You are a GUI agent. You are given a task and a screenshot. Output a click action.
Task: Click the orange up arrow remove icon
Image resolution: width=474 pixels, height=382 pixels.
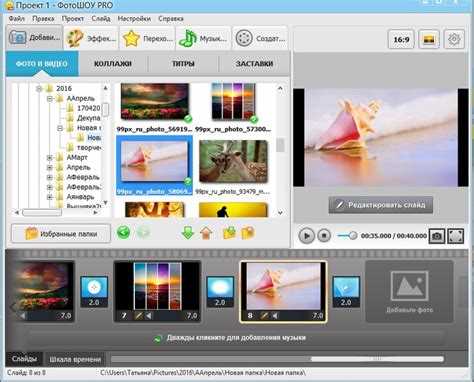pyautogui.click(x=206, y=233)
